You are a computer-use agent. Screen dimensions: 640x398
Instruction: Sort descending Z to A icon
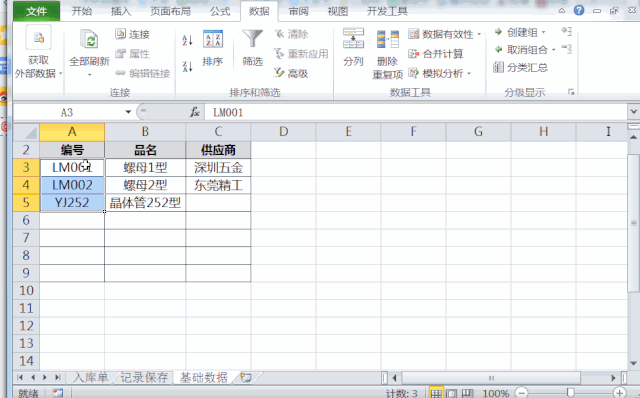click(187, 66)
